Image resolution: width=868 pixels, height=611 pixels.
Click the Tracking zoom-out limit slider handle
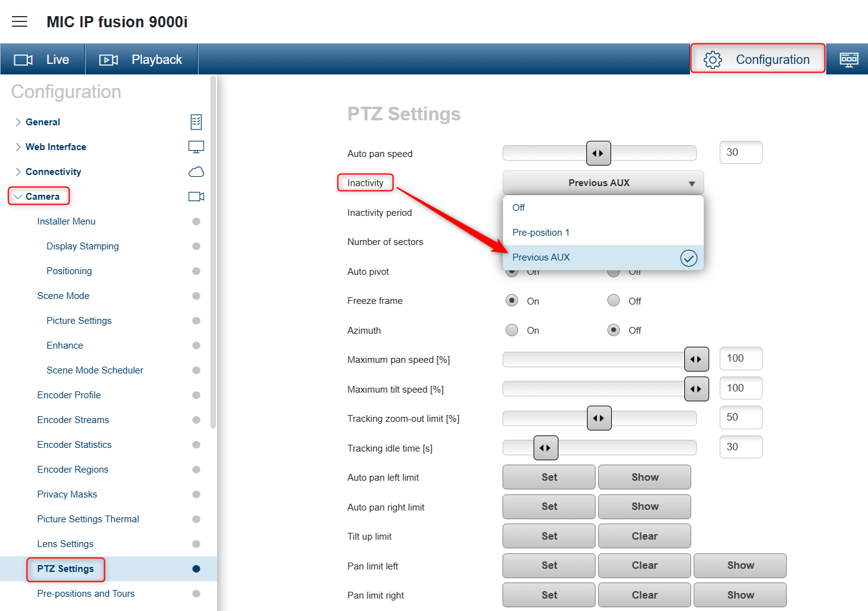coord(599,418)
